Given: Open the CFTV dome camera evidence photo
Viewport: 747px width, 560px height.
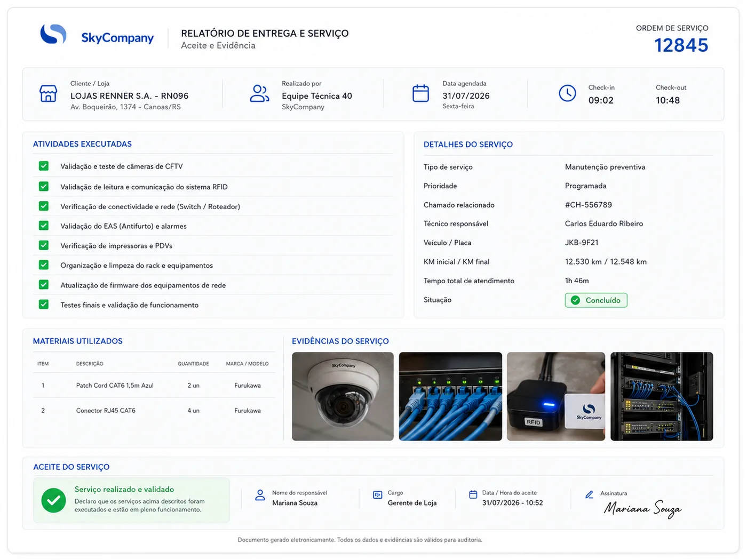Looking at the screenshot, I should pos(343,396).
